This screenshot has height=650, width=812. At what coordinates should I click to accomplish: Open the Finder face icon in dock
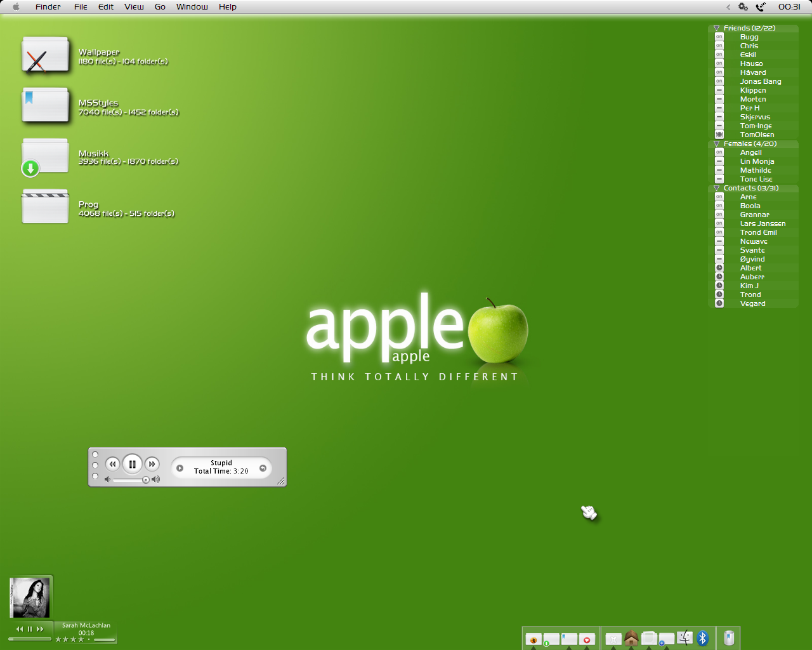[684, 638]
